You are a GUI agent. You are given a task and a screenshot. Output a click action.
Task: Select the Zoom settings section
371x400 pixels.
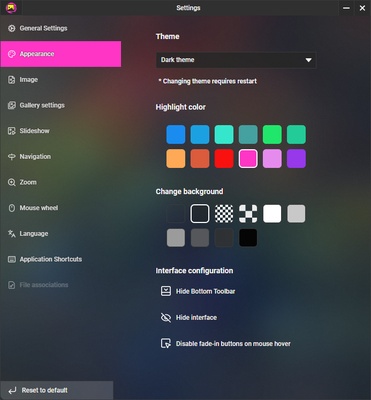tap(61, 182)
